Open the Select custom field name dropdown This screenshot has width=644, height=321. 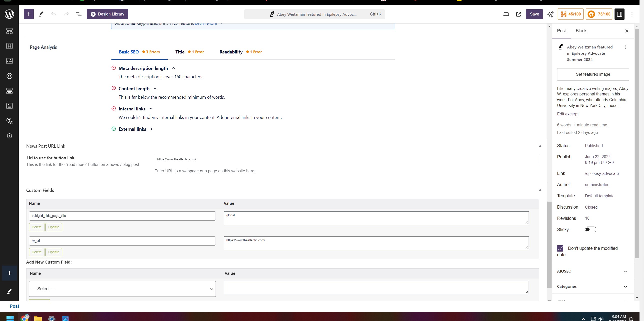pos(122,289)
